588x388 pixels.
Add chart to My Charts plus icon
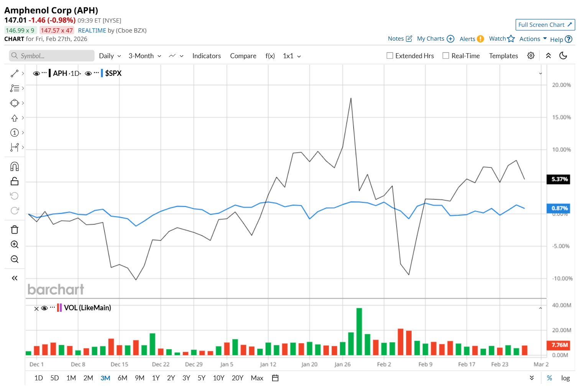pos(451,39)
